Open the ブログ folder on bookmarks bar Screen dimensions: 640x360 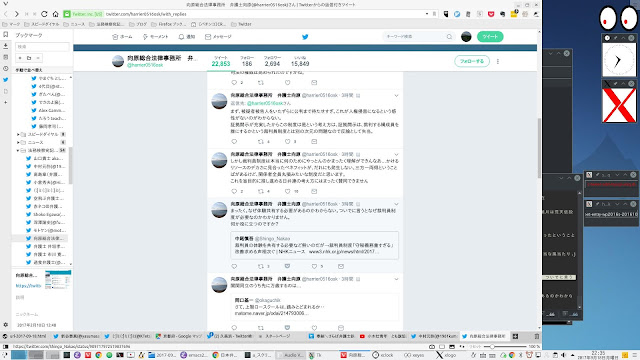click(x=138, y=24)
